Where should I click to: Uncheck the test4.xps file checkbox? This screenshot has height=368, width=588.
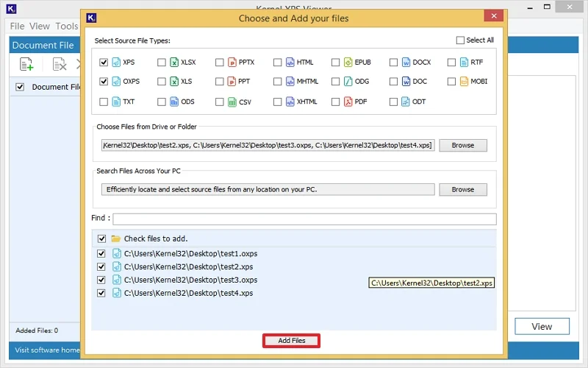coord(101,293)
